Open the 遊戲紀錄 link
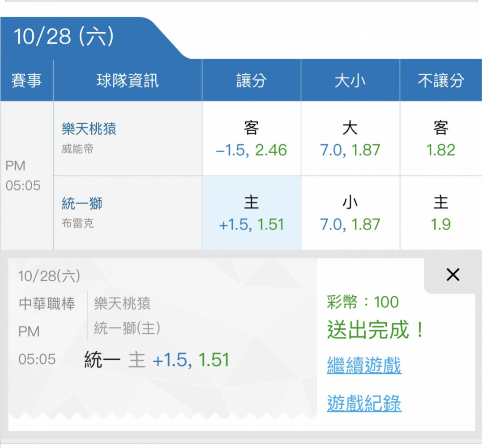The height and width of the screenshot is (448, 483). [x=364, y=403]
